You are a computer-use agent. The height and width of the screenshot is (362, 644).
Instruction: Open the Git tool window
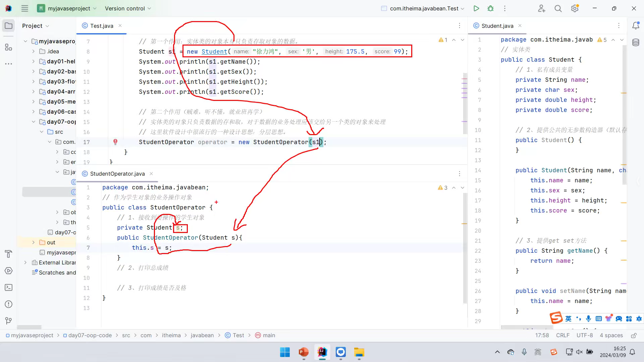click(x=9, y=321)
